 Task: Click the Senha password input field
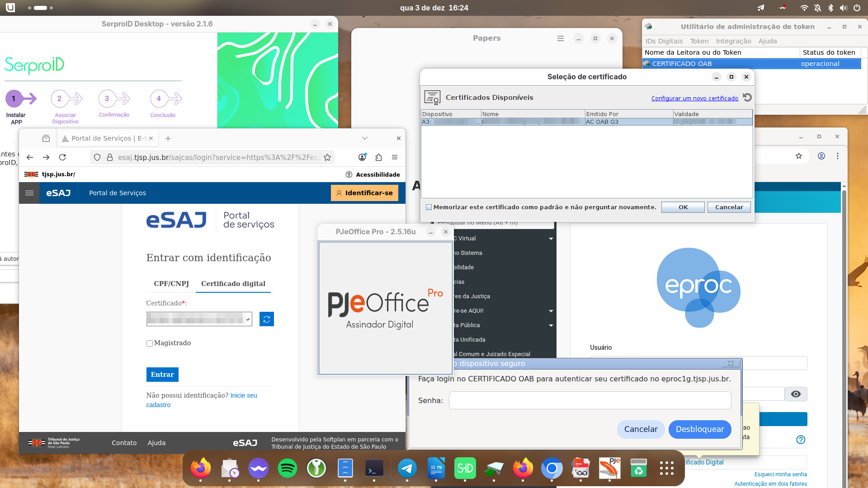pos(590,400)
